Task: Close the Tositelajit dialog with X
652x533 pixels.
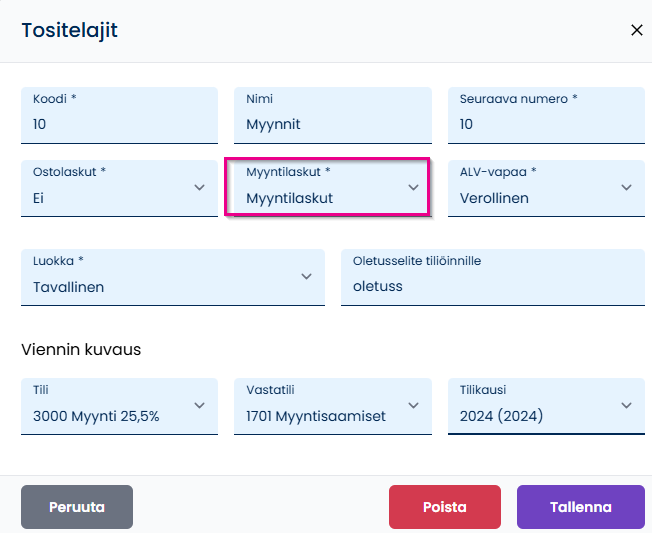Action: point(637,30)
